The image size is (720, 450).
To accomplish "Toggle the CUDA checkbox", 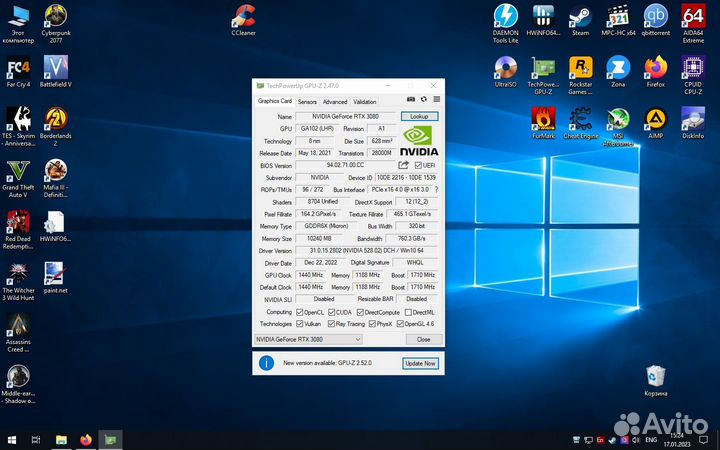I will pyautogui.click(x=332, y=312).
